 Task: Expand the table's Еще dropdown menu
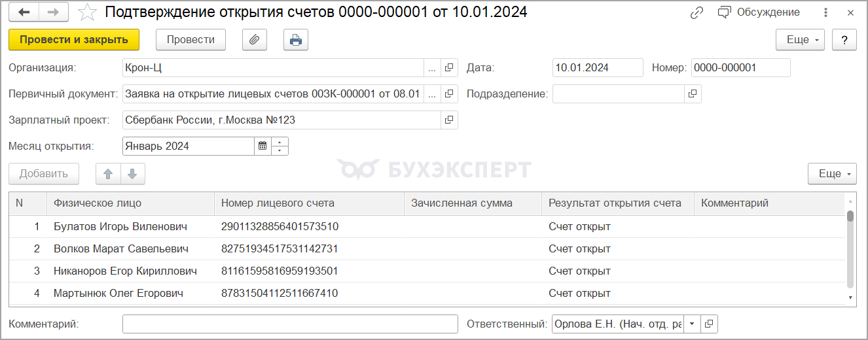pos(832,174)
